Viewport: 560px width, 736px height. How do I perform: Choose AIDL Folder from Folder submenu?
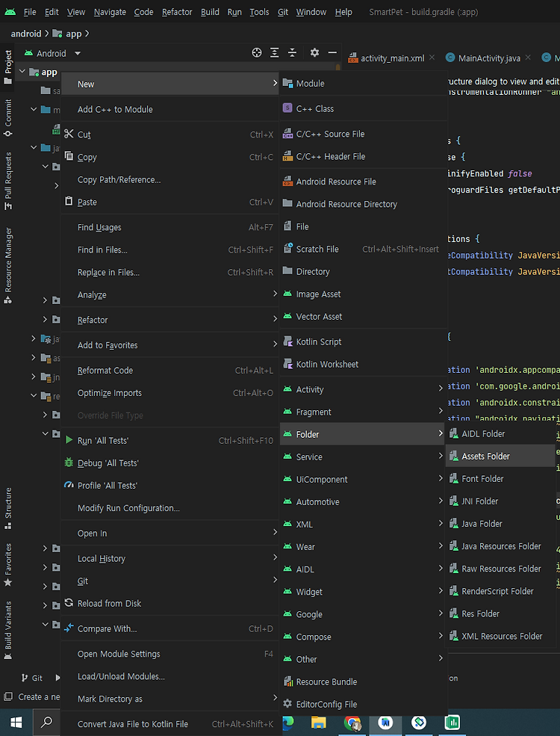click(500, 433)
